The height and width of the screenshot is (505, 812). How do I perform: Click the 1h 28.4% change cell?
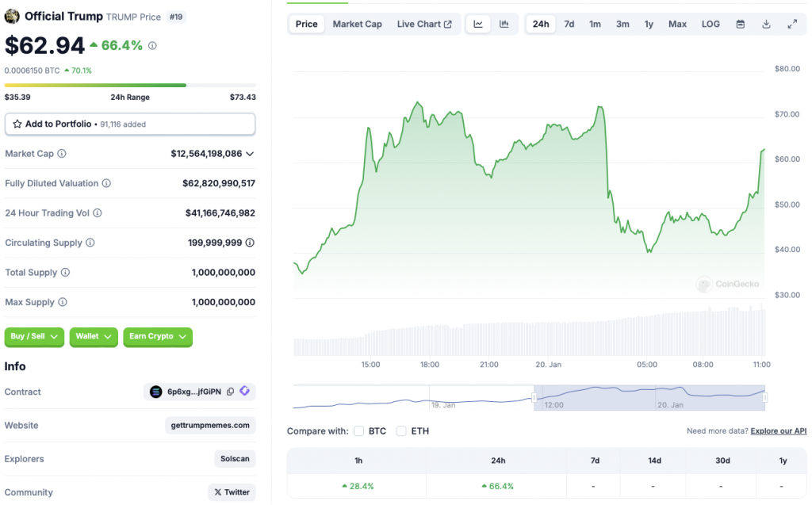coord(357,486)
